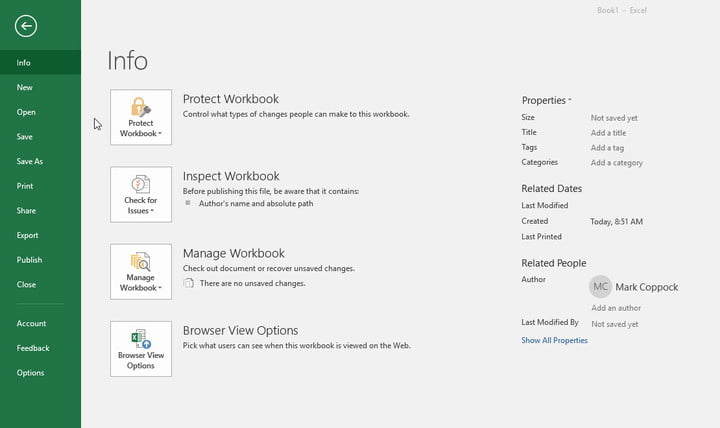Open the Save As page
This screenshot has width=720, height=428.
pos(30,161)
